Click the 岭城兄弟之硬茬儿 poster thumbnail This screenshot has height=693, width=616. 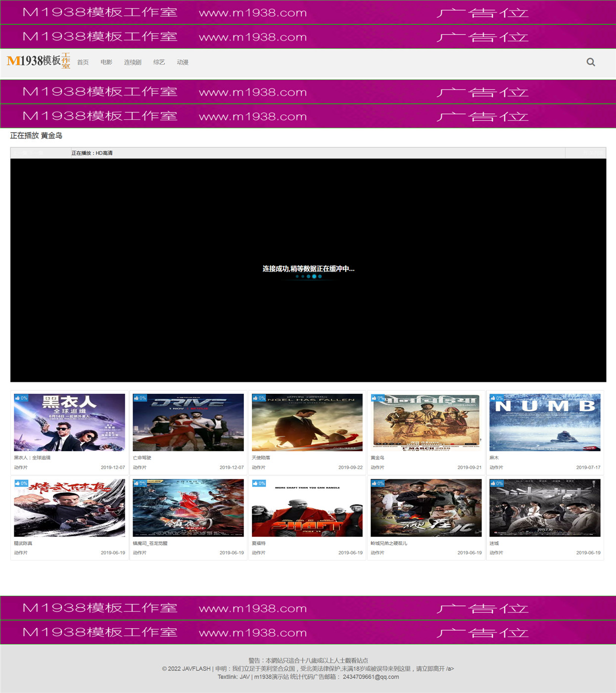tap(426, 508)
